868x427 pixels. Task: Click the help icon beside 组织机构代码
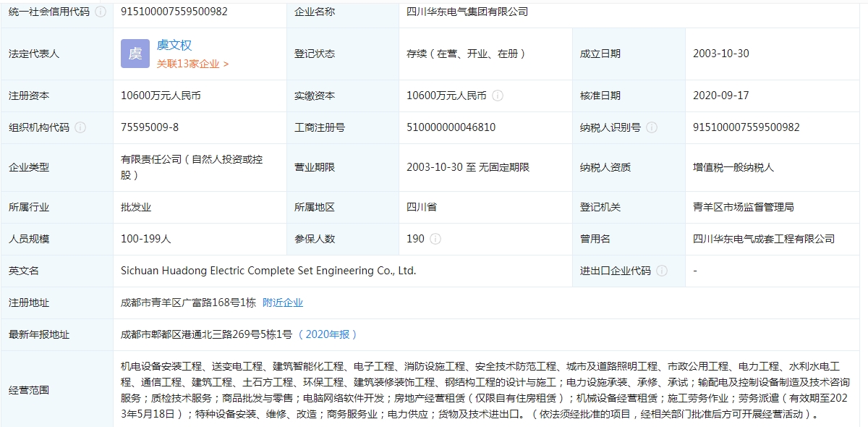(80, 127)
